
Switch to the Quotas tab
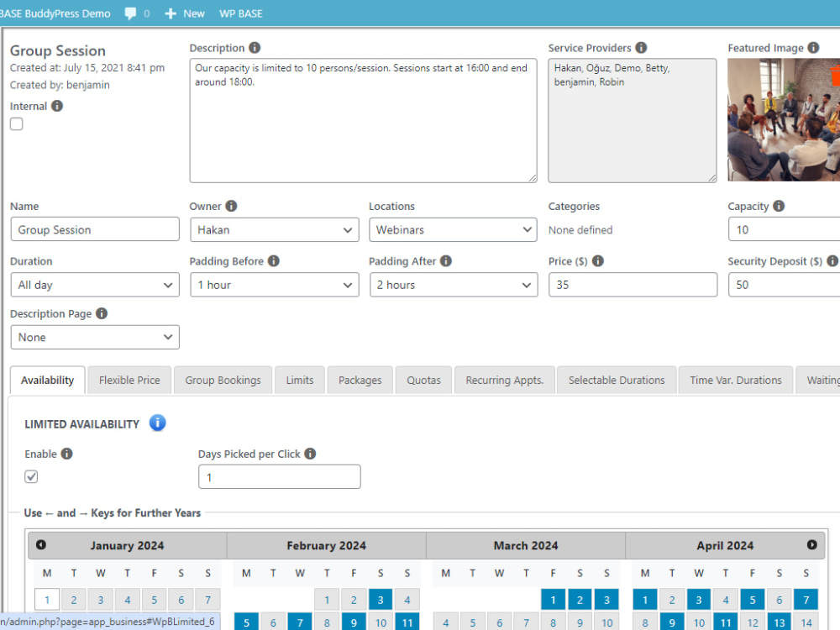(x=423, y=381)
